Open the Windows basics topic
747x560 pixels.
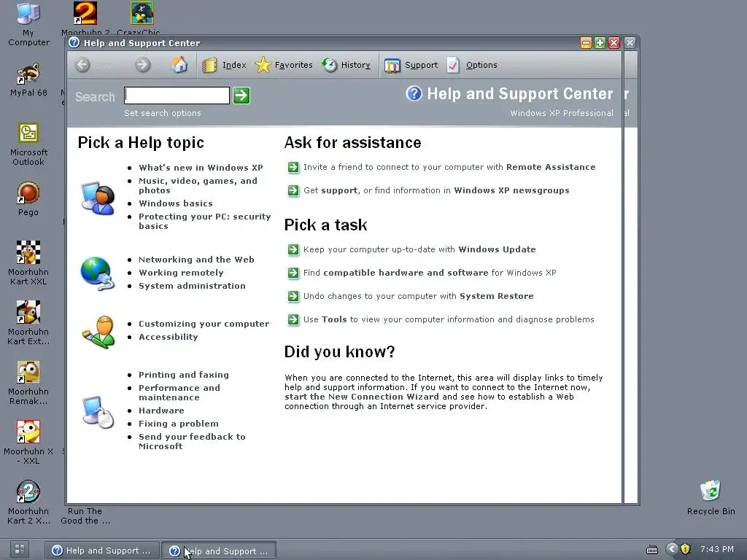175,203
